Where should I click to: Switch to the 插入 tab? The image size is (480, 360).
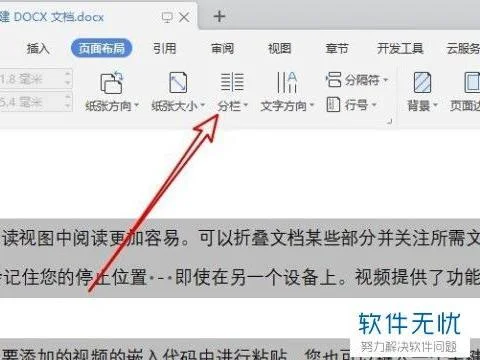(38, 49)
